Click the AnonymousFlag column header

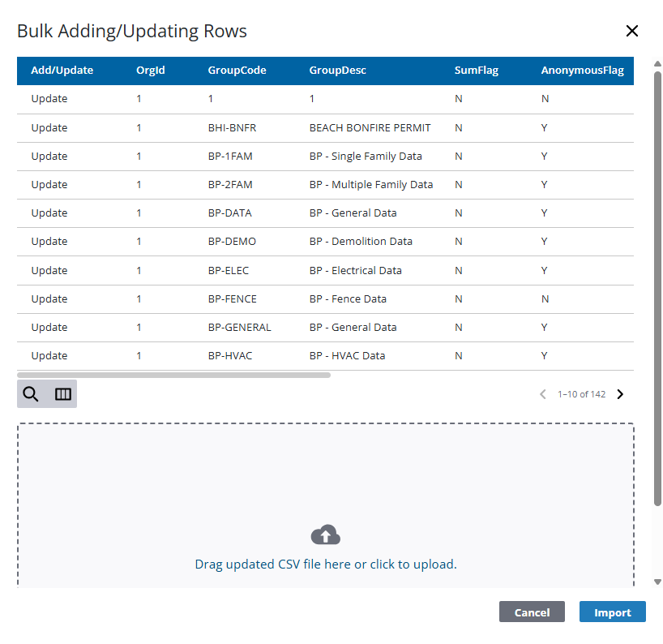pos(582,71)
